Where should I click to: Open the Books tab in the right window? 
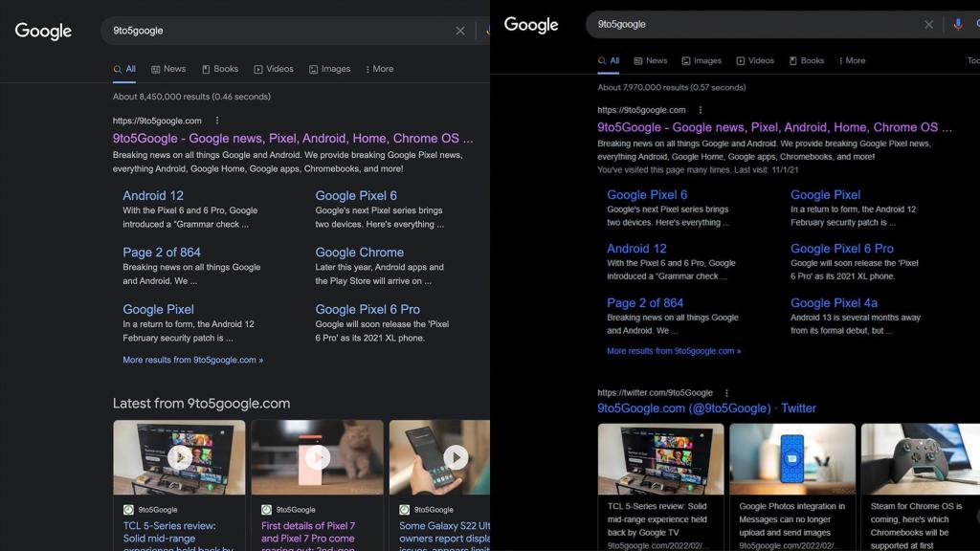pyautogui.click(x=806, y=60)
